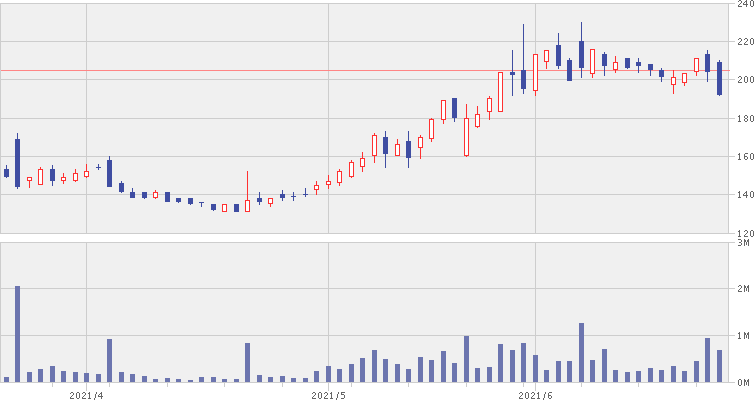
Task: Click the 0M volume axis label
Action: click(743, 383)
